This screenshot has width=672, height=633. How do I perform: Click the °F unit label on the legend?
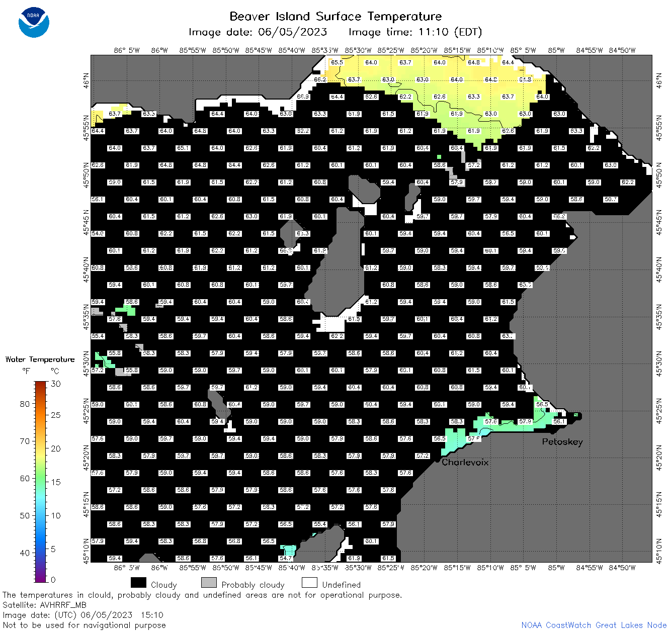click(26, 371)
